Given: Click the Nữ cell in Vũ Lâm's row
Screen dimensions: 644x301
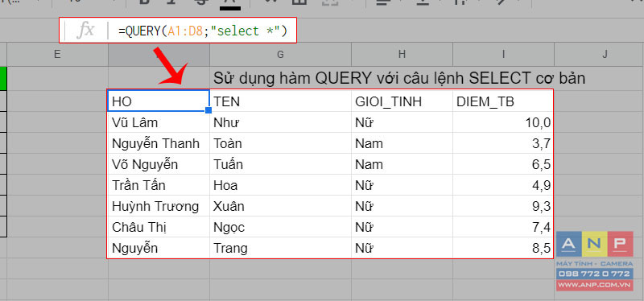Looking at the screenshot, I should [x=402, y=122].
